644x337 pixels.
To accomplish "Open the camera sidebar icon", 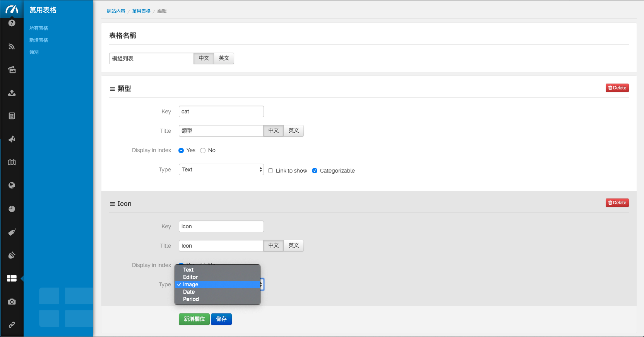I will tap(12, 302).
